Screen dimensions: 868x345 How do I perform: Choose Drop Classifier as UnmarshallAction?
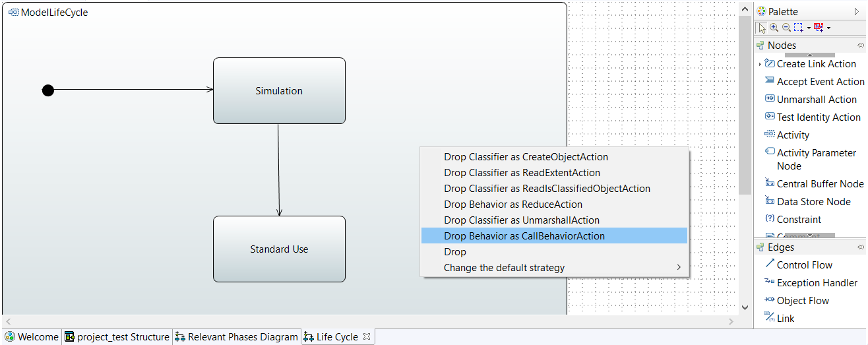pyautogui.click(x=555, y=220)
